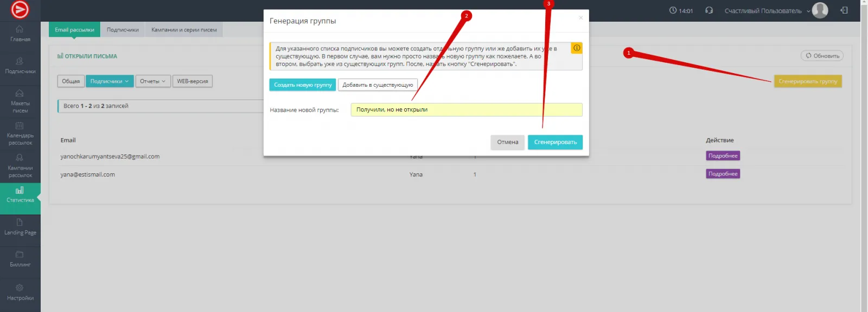Viewport: 868px width, 312px height.
Task: Open Кампании рассылок sidebar item
Action: coord(20,165)
